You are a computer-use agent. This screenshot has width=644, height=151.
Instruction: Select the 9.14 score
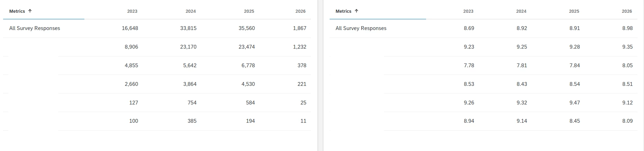[x=522, y=121]
